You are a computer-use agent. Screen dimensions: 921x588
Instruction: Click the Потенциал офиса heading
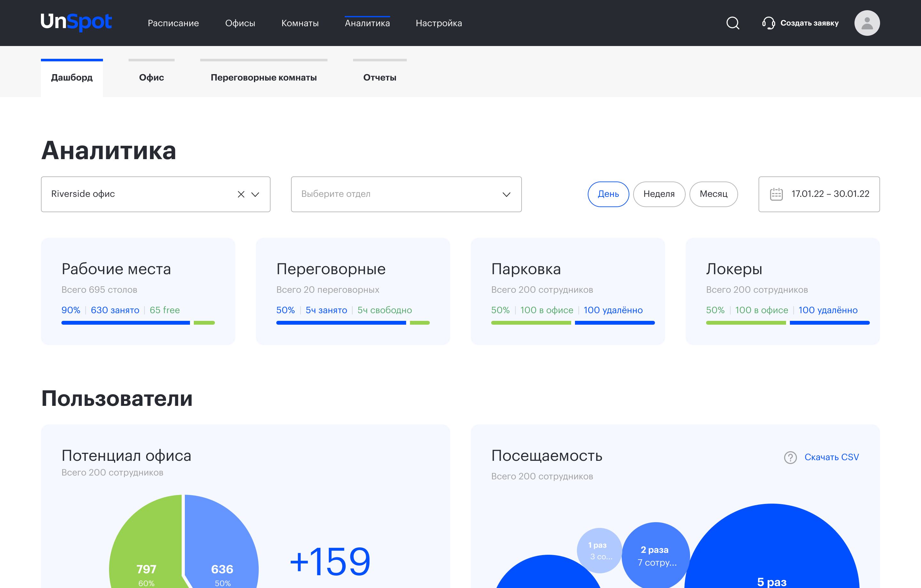click(x=126, y=456)
